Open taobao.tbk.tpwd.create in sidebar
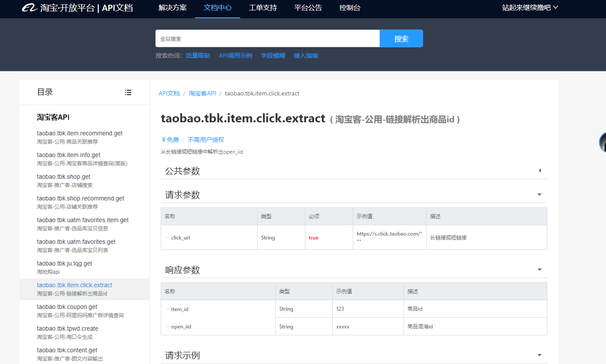The image size is (606, 364). click(67, 328)
